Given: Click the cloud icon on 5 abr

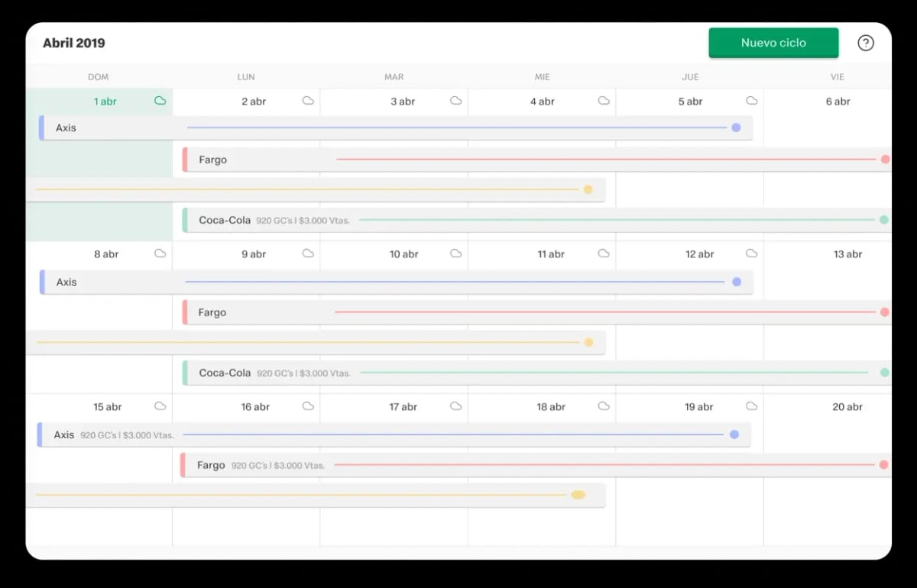Looking at the screenshot, I should click(x=751, y=100).
